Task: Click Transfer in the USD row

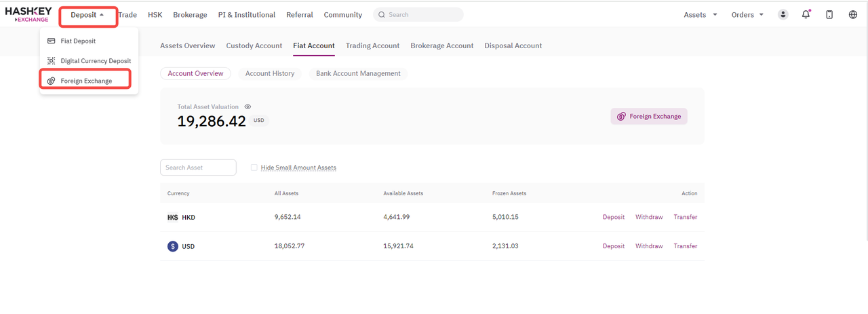Action: click(686, 246)
